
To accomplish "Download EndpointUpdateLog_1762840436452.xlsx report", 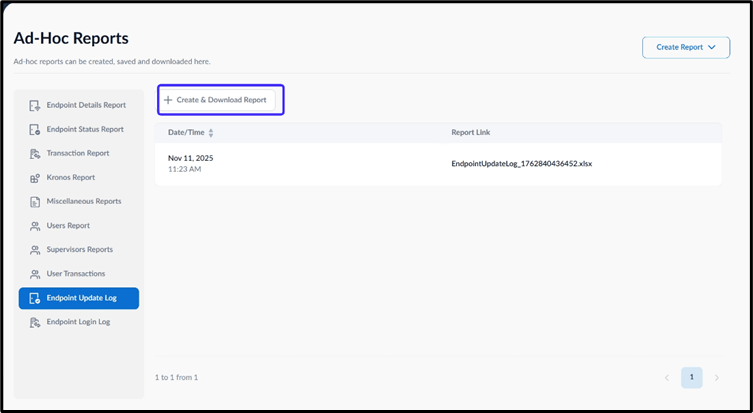I will tap(522, 164).
